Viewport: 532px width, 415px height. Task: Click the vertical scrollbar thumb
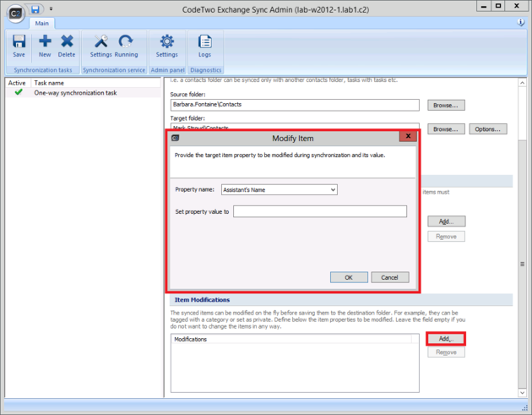click(522, 264)
